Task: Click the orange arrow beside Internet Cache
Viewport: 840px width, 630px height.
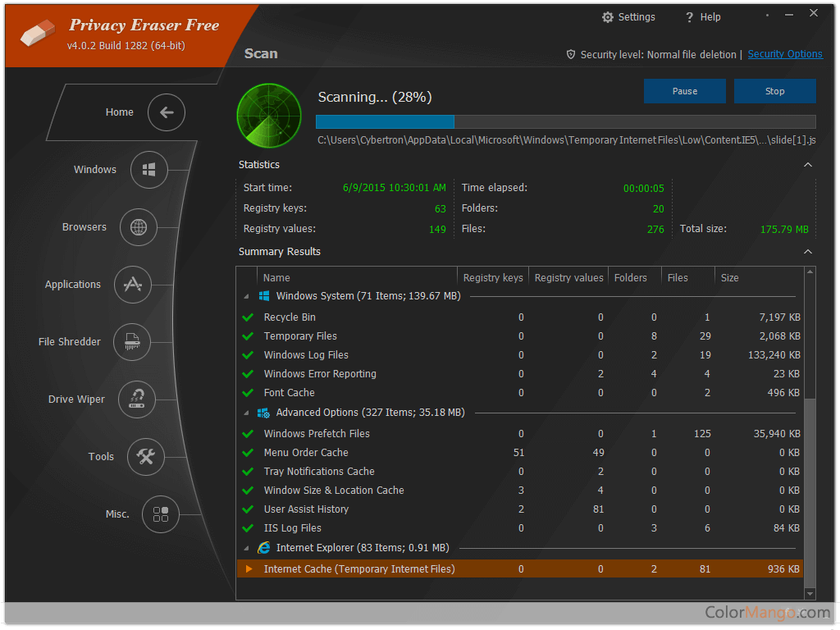Action: point(249,569)
